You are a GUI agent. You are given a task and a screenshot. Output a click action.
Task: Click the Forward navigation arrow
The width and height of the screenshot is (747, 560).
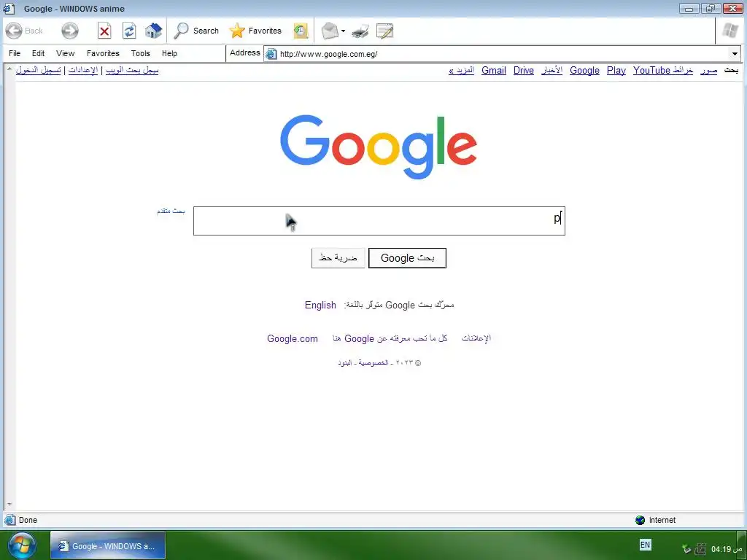70,31
